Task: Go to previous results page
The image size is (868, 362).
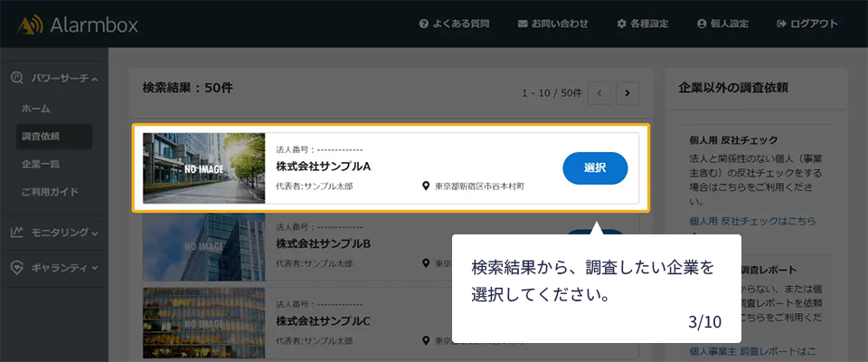Action: (x=599, y=93)
